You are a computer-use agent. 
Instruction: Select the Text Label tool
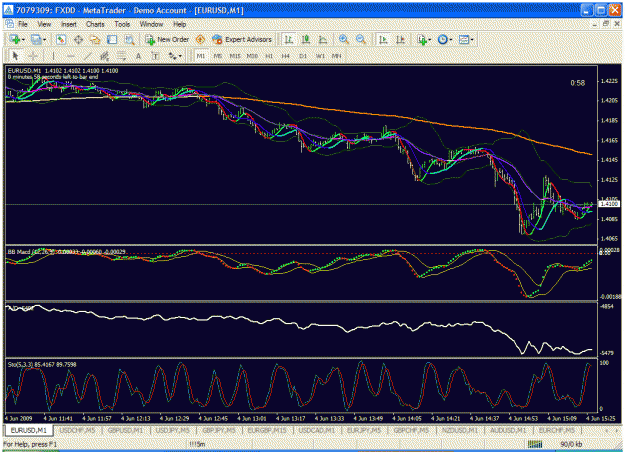155,56
